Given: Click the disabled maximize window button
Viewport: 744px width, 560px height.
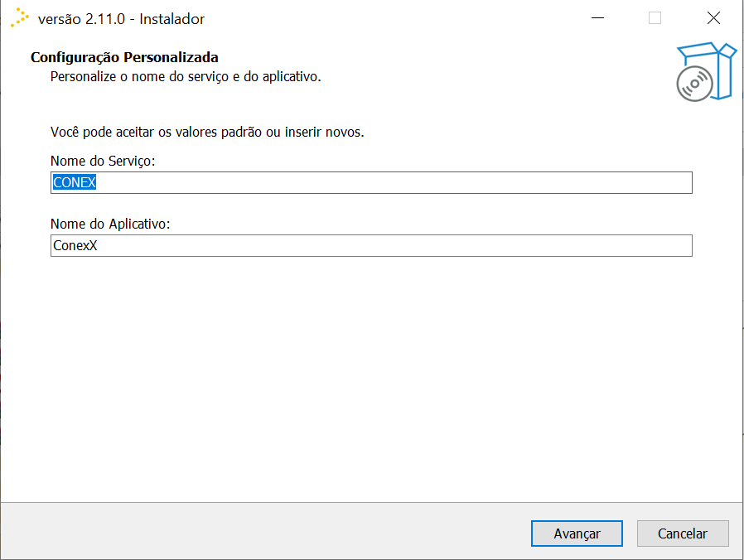Looking at the screenshot, I should pyautogui.click(x=655, y=18).
